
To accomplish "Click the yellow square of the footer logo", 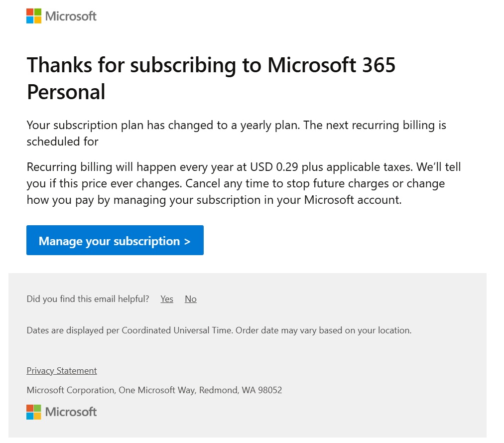I will [38, 416].
